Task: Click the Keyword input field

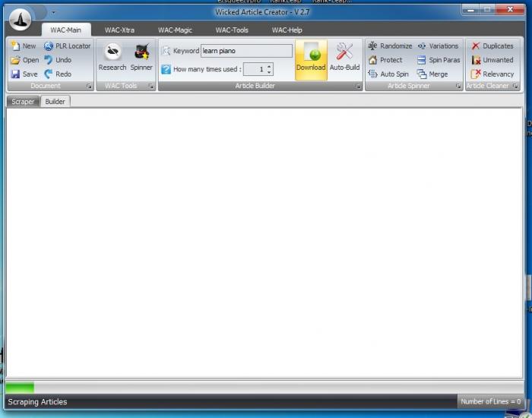Action: point(246,51)
